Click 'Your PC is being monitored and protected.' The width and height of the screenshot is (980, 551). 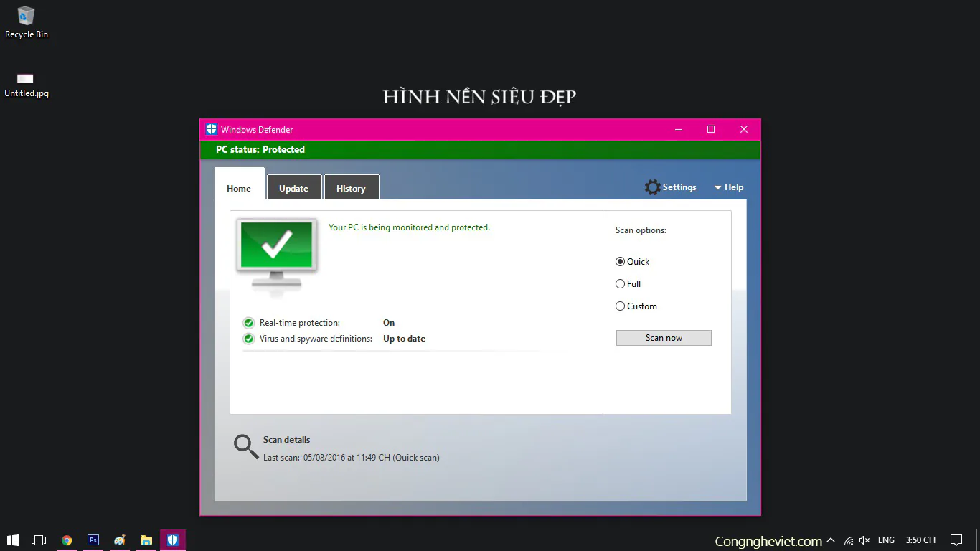(409, 227)
